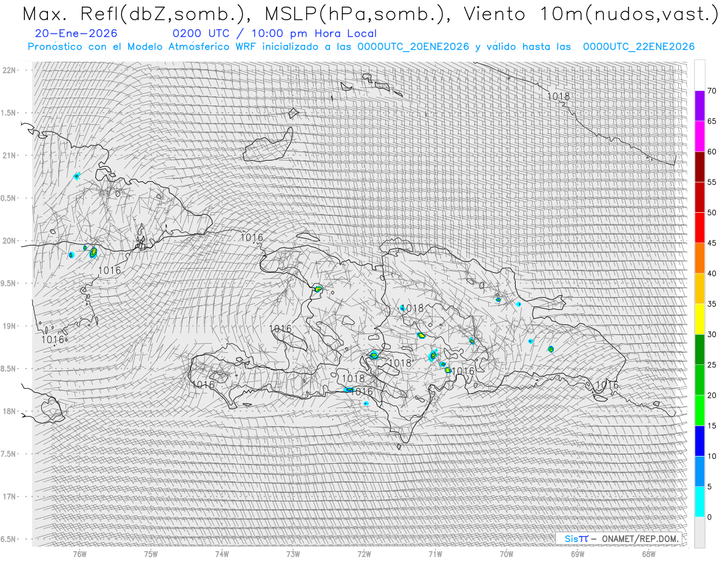Click the '68W' longitude axis label
This screenshot has height=562, width=728.
pos(649,554)
